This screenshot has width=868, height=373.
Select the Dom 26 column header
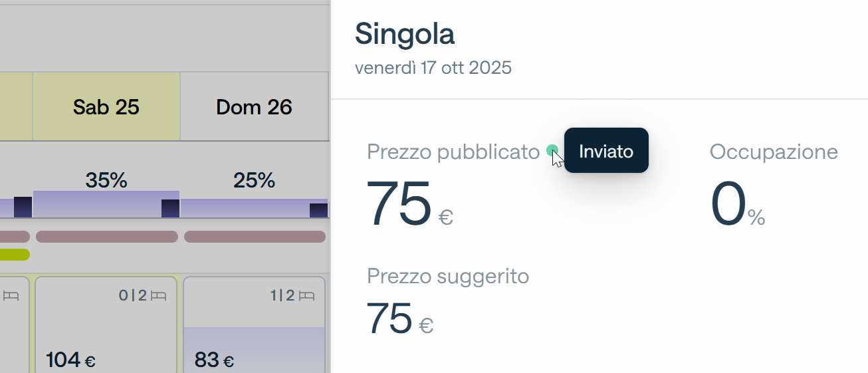click(255, 106)
